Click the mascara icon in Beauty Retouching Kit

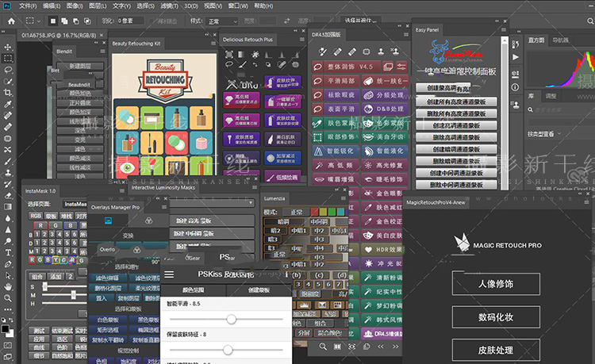(152, 143)
